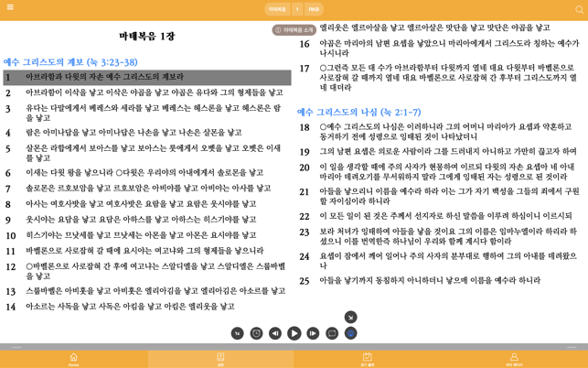Select verse 11 바벨론으로 사로잡혀 갈 때에
588x368 pixels.
click(147, 251)
